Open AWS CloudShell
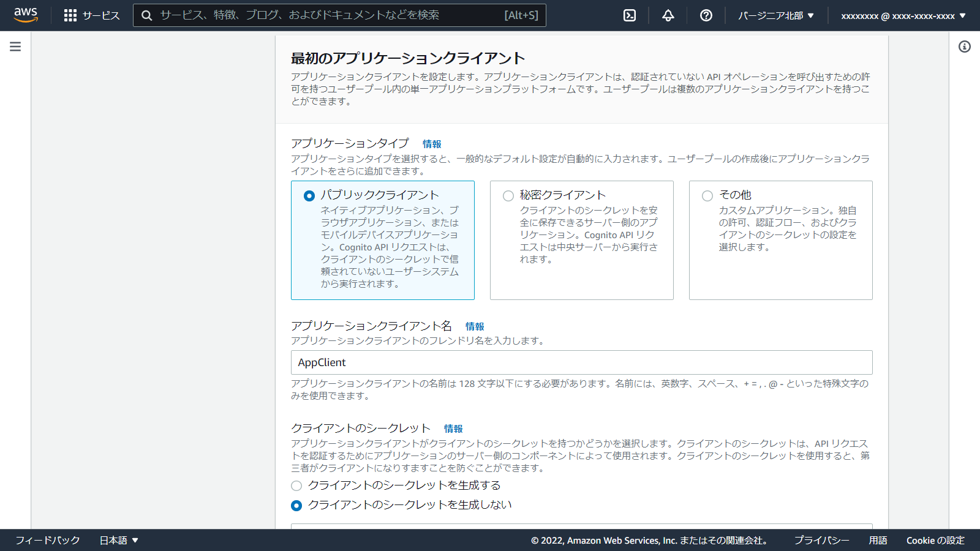This screenshot has height=551, width=980. (630, 15)
